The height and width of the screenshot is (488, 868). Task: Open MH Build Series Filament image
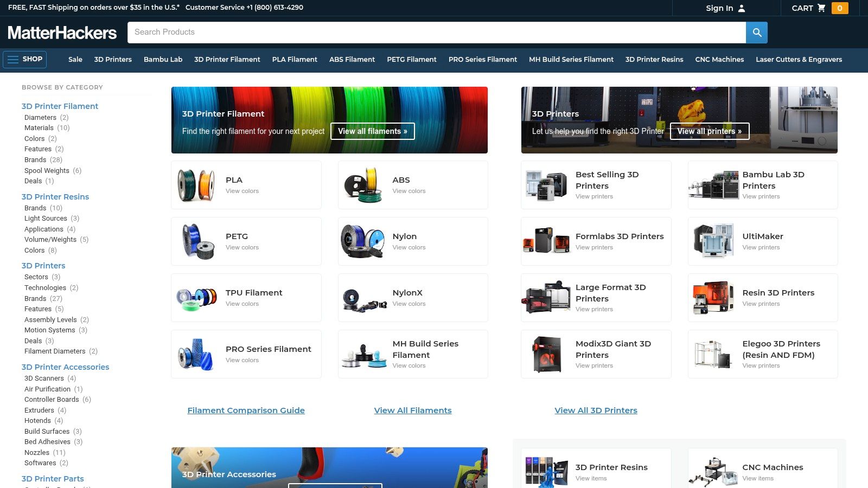[x=363, y=355]
